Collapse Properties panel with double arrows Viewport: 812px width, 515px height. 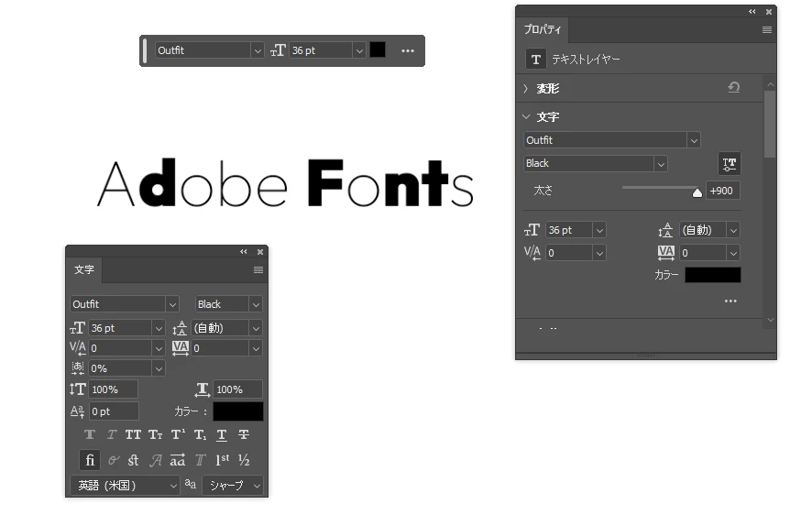752,11
